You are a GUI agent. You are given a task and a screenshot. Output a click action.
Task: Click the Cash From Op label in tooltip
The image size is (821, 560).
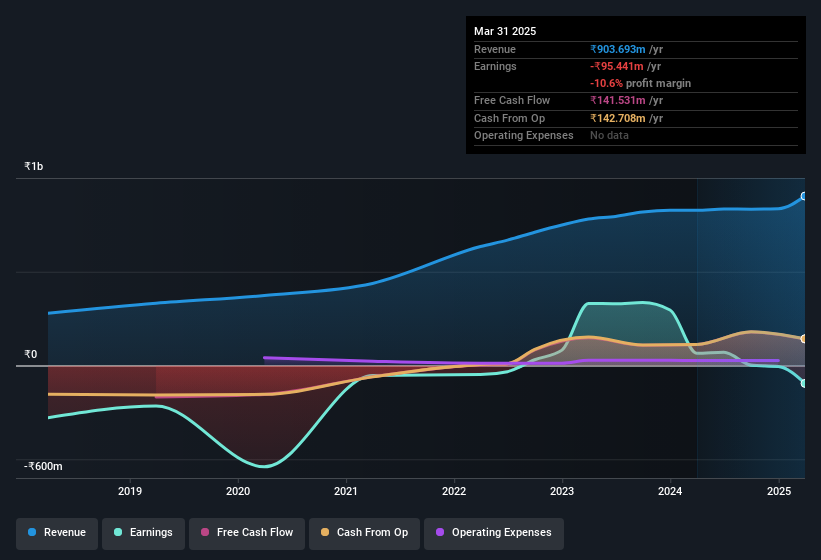point(509,118)
